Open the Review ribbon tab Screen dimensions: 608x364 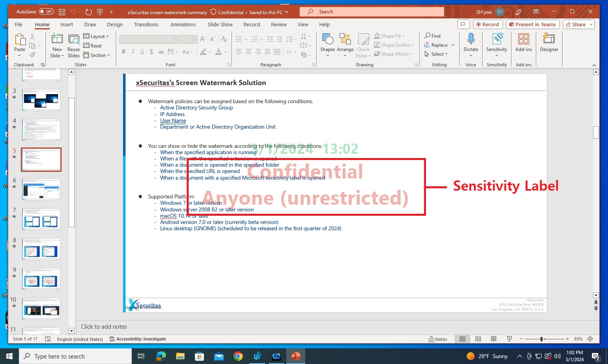(279, 24)
